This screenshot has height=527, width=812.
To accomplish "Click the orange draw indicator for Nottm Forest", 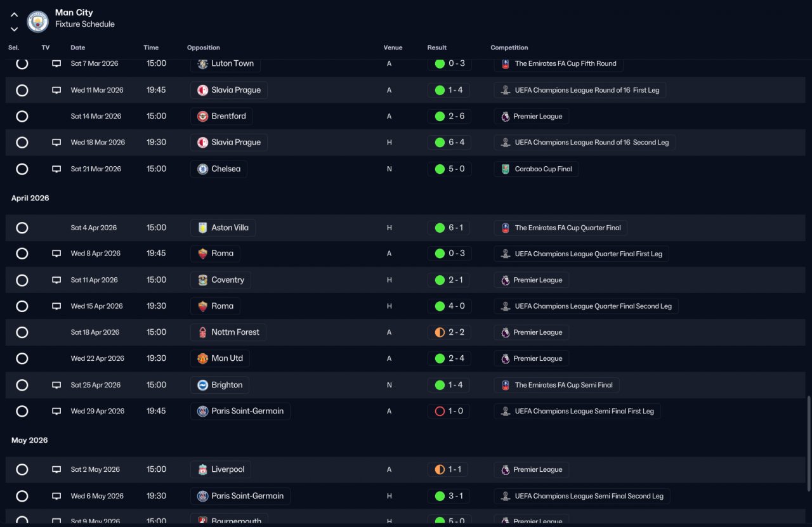I will [440, 332].
